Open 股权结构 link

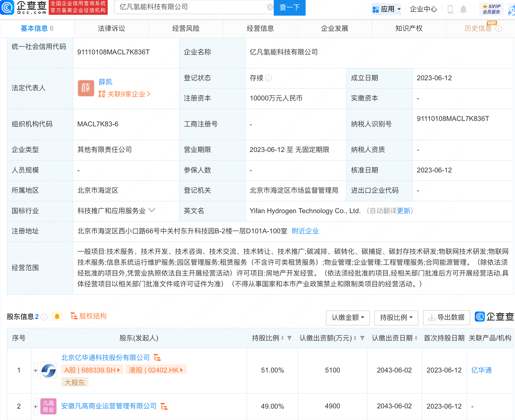pos(88,316)
